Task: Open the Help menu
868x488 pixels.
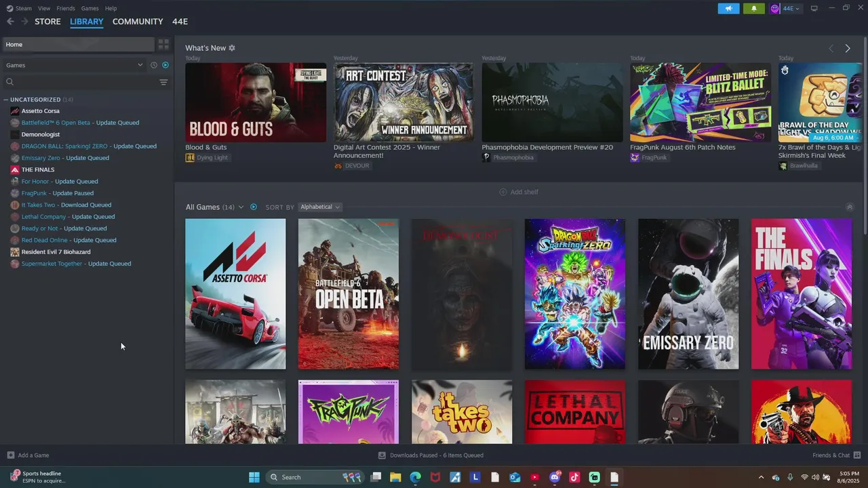Action: tap(111, 8)
